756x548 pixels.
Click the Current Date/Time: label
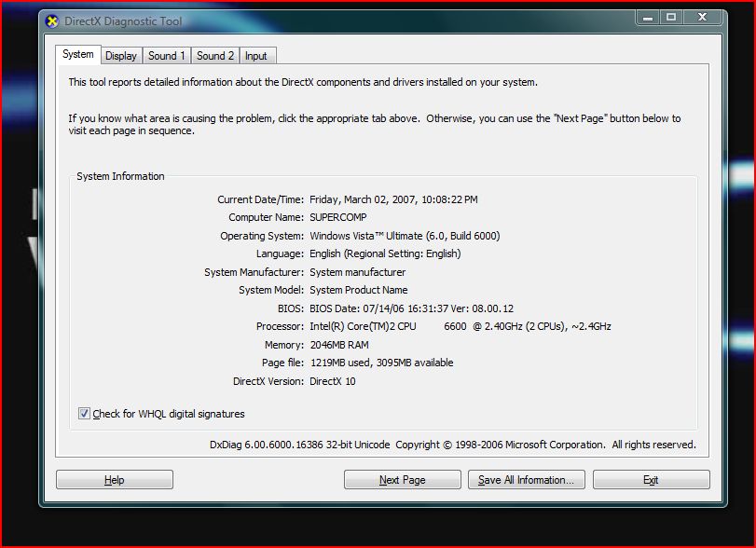point(260,199)
